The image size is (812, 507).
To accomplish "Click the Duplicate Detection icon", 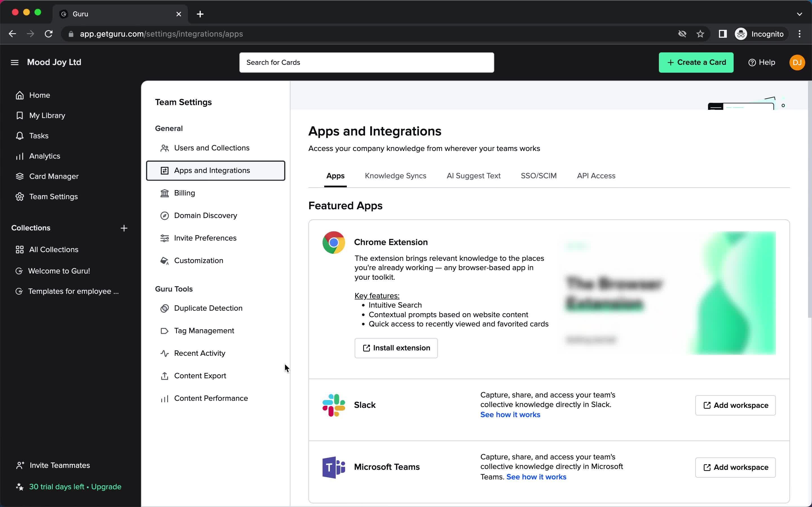I will pyautogui.click(x=164, y=308).
